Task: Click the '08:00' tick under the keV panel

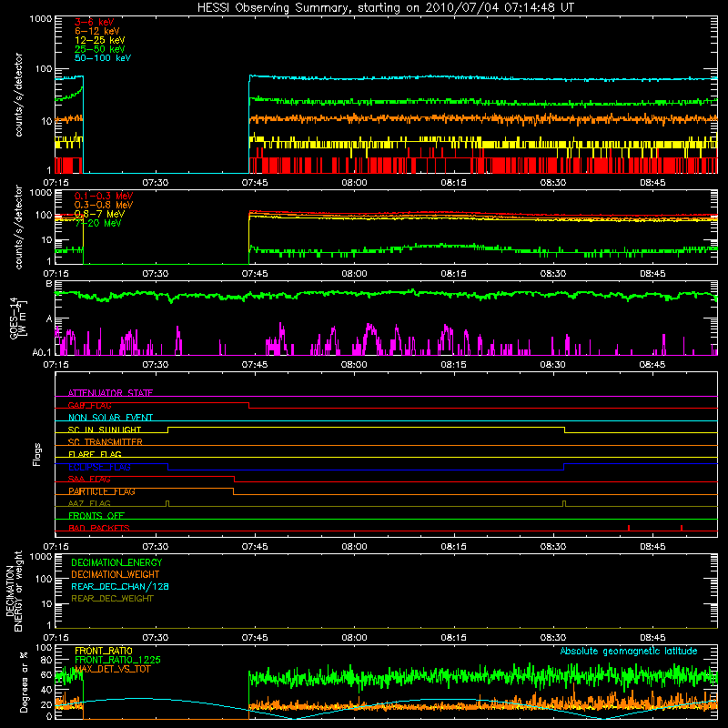Action: click(354, 183)
